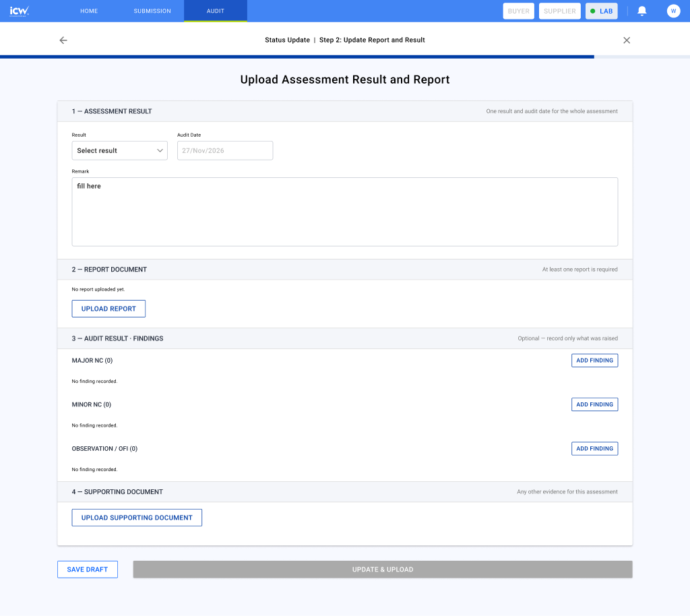Click the 'MAJOR NC (0)' label
Viewport: 690px width, 616px height.
tap(92, 361)
